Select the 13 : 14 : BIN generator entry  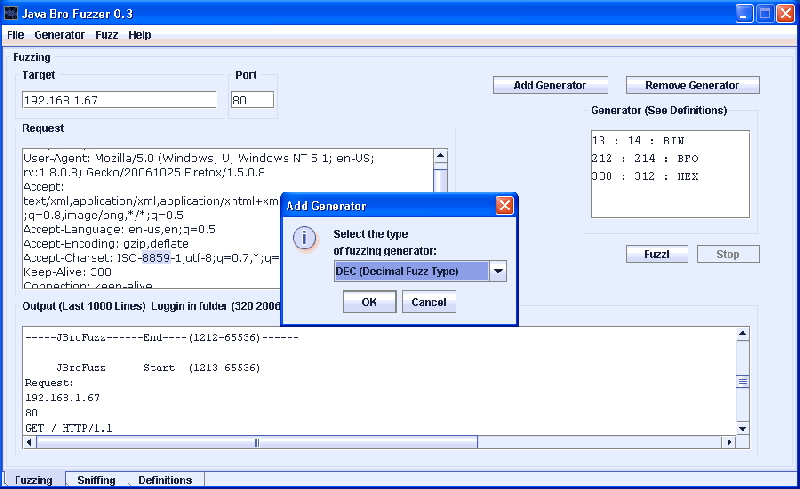point(638,140)
